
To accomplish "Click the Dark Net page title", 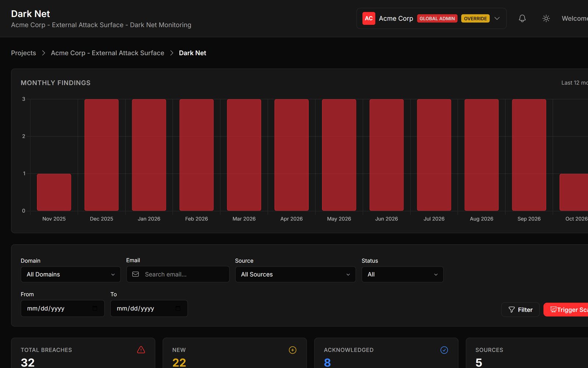I will [31, 14].
